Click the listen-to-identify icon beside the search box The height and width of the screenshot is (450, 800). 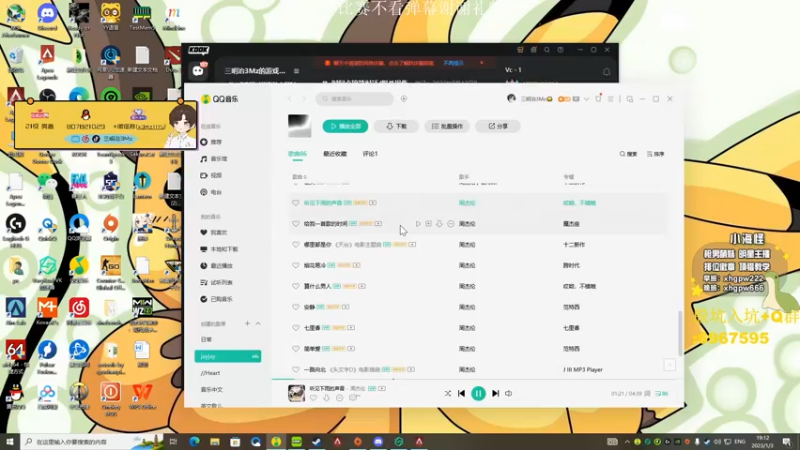pyautogui.click(x=404, y=98)
